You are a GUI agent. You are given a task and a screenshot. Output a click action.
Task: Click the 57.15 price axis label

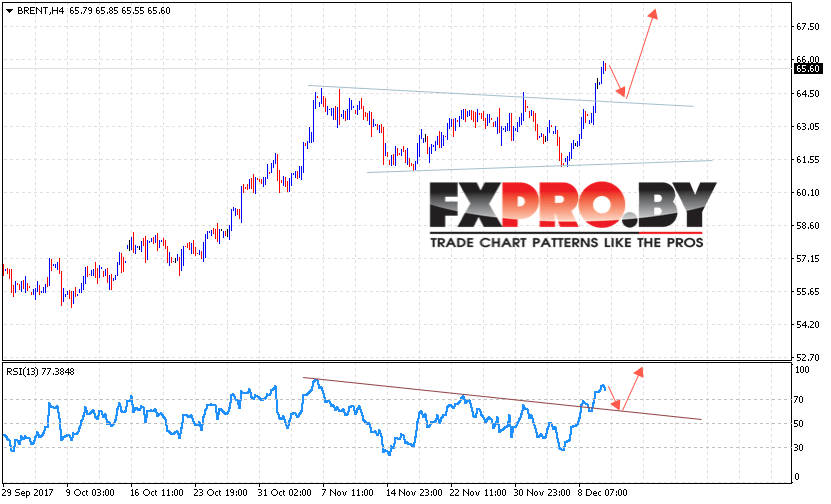[x=808, y=259]
